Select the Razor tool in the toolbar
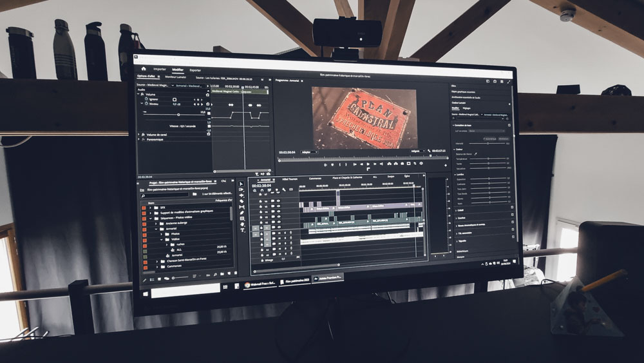 click(242, 202)
